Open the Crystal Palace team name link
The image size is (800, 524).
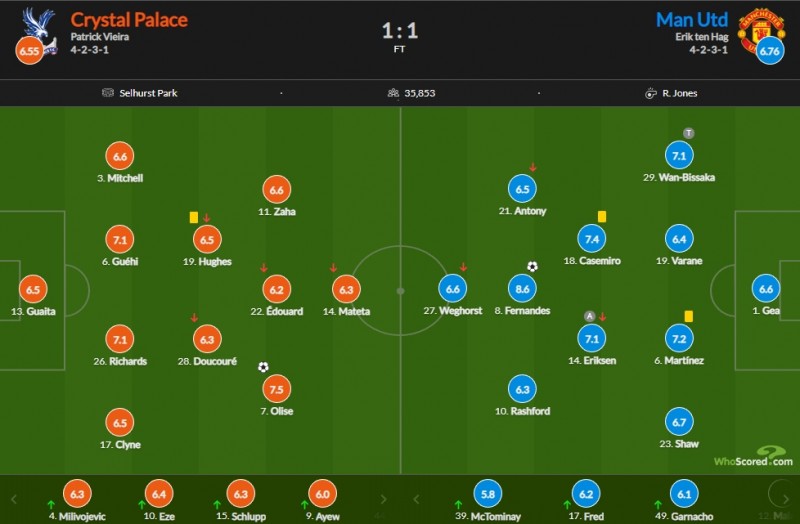click(x=129, y=20)
